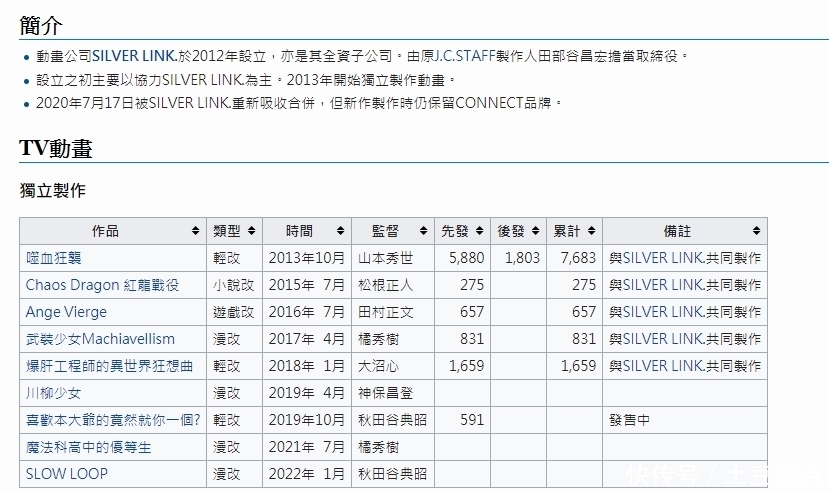Select 噬血狂襲 row's 與SILVER LINK.共同製作 remark

pos(685,258)
